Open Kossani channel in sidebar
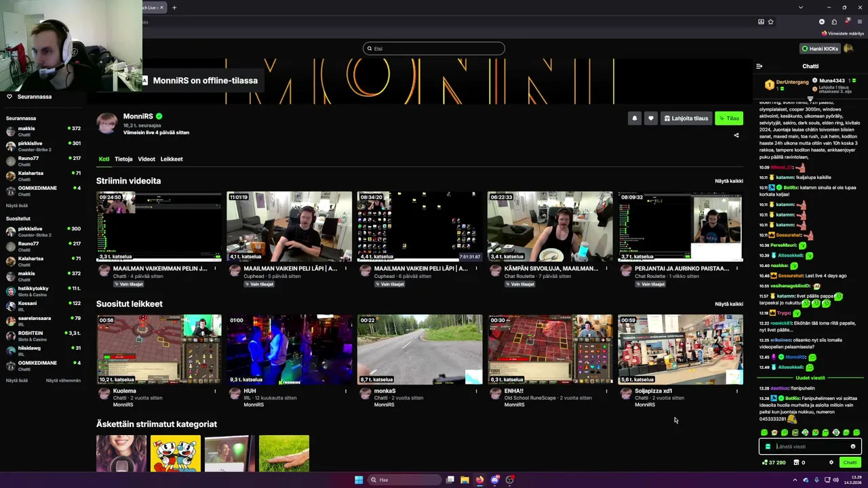Image resolution: width=868 pixels, height=488 pixels. pyautogui.click(x=43, y=306)
